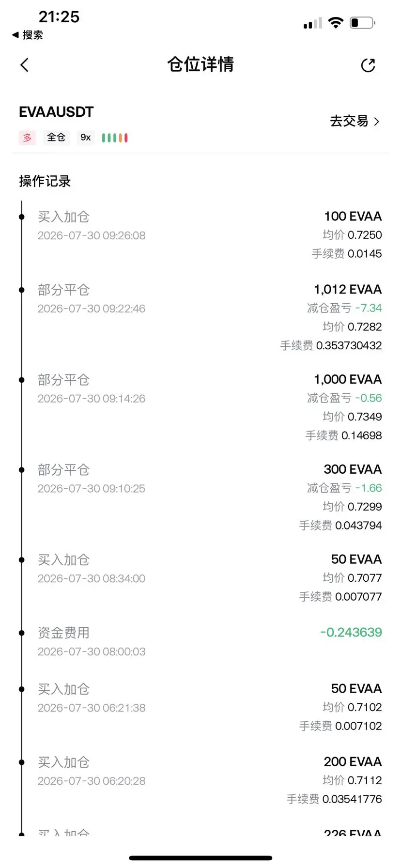Open the 买入加仓 09:26:08 record
This screenshot has height=868, width=401.
(x=200, y=235)
